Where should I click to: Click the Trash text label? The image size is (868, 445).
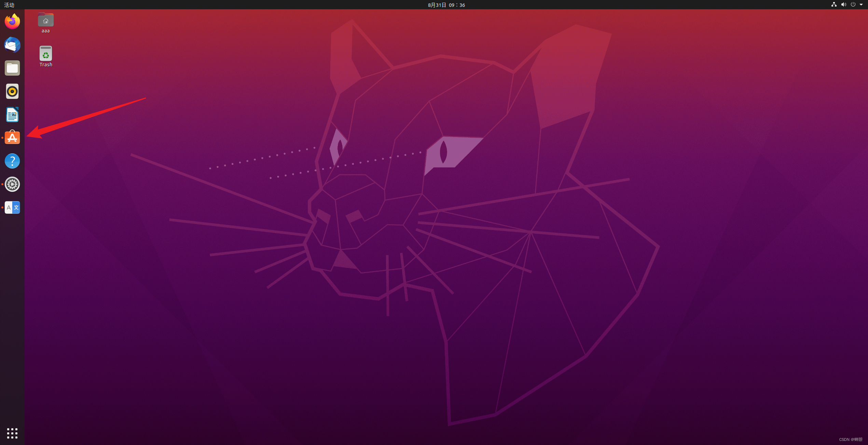(46, 65)
